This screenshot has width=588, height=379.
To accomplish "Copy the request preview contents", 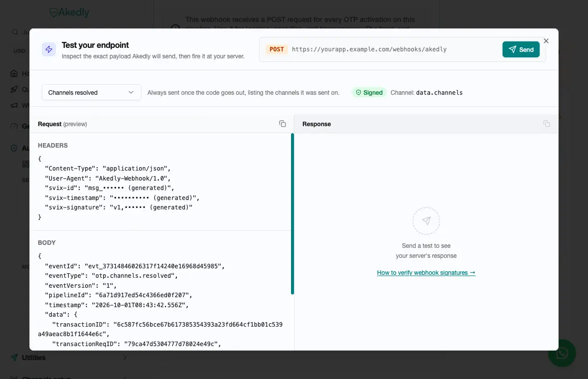I will click(283, 124).
